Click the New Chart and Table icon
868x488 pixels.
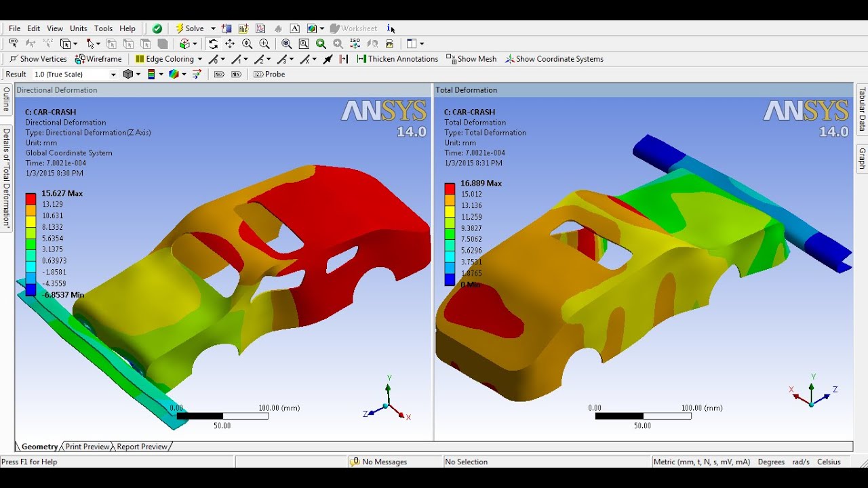260,28
